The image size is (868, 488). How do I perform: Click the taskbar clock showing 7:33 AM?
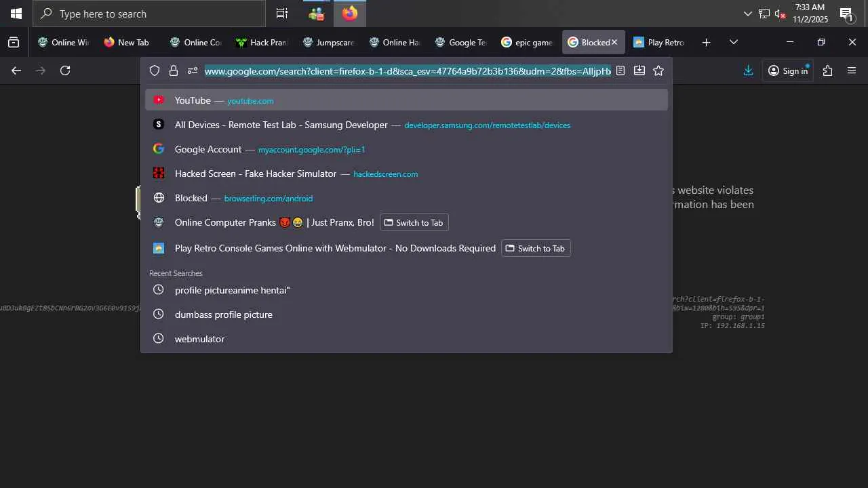[810, 14]
